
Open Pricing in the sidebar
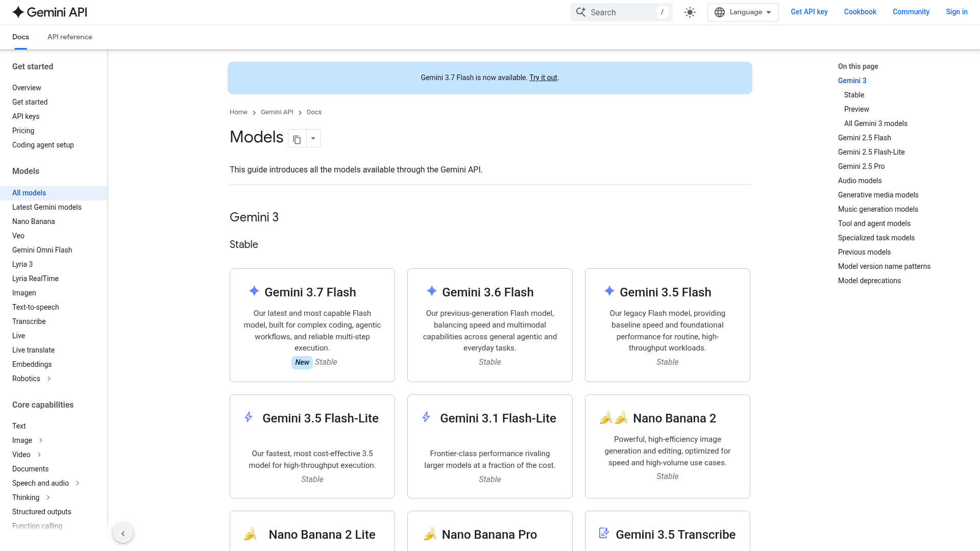click(x=23, y=131)
